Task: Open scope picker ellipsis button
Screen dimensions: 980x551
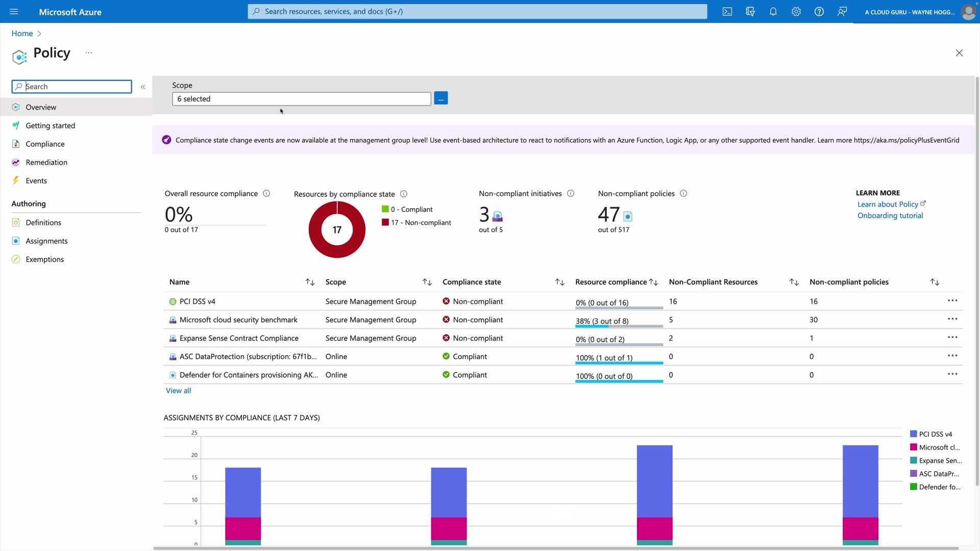Action: coord(440,98)
